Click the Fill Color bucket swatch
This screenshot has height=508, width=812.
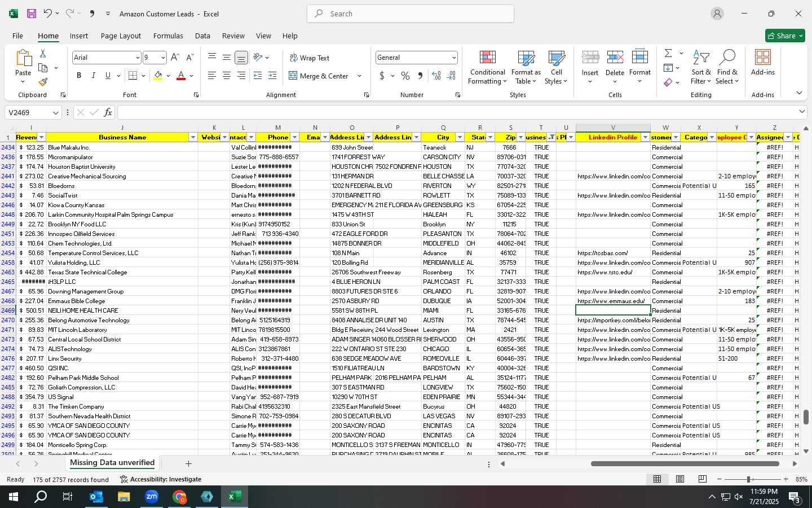click(158, 76)
